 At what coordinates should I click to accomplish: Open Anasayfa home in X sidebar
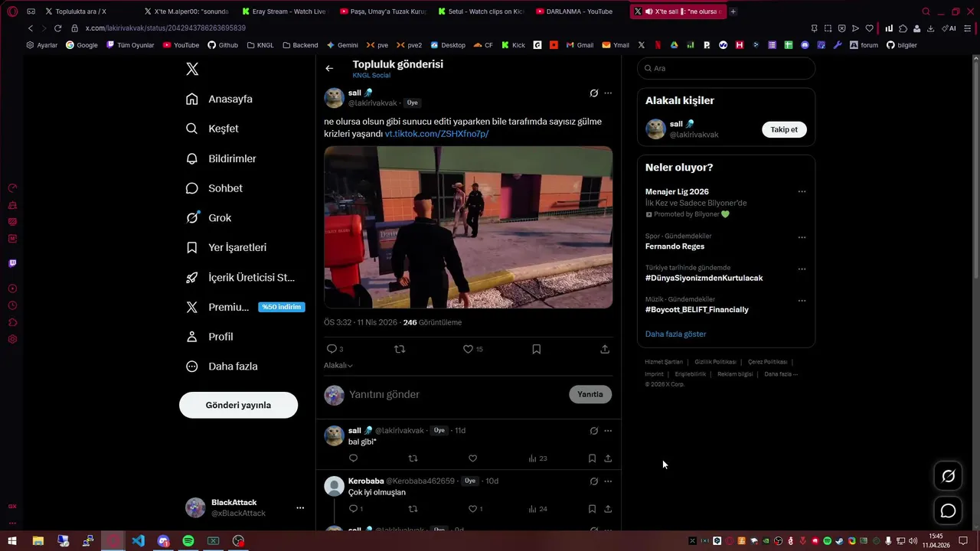click(219, 99)
